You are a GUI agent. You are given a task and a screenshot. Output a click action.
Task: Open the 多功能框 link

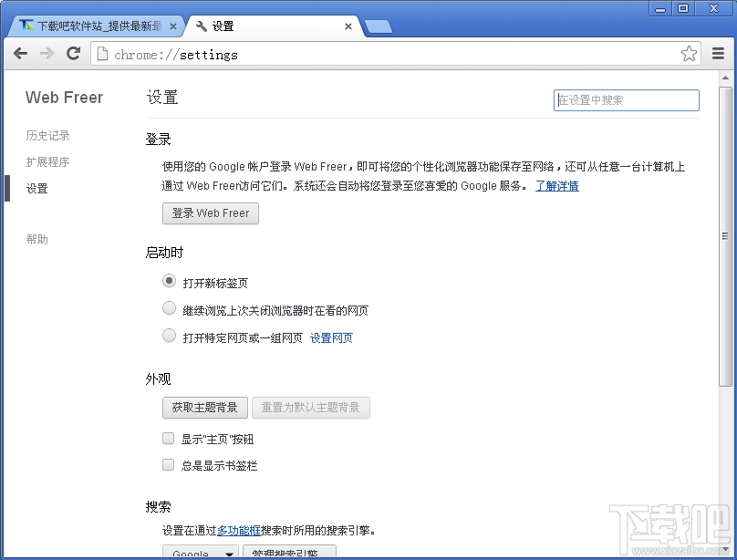(239, 531)
